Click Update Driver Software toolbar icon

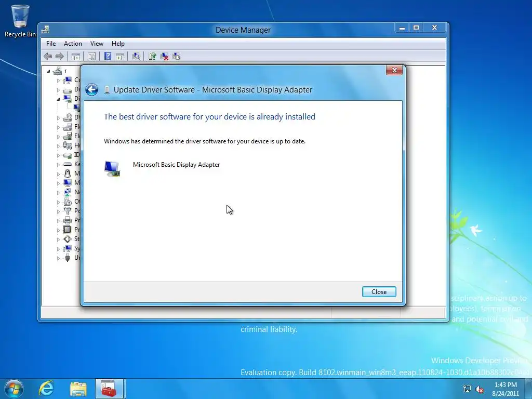click(x=152, y=56)
